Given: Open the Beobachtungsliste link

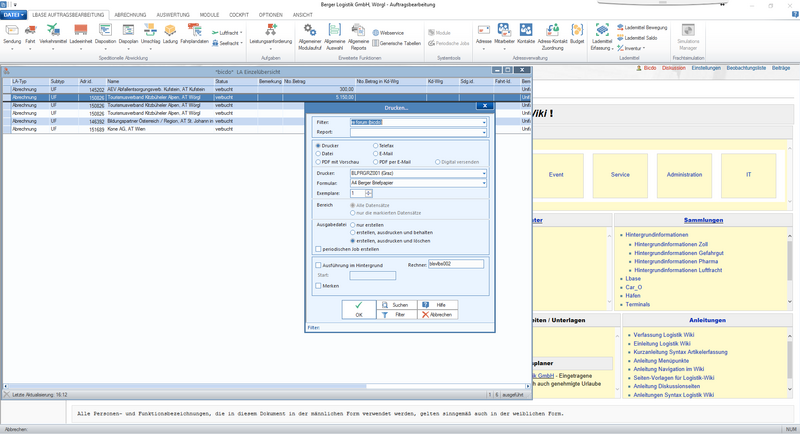Looking at the screenshot, I should (746, 68).
